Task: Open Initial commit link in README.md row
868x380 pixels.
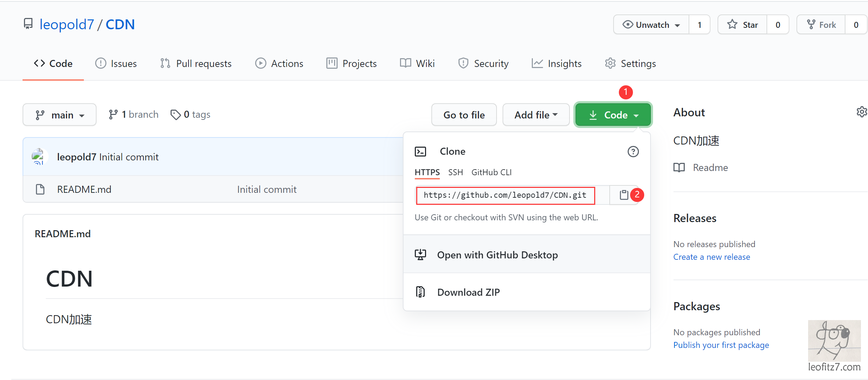Action: 267,189
